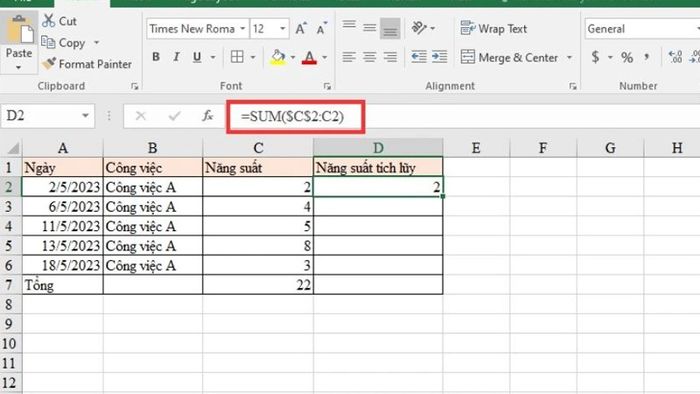Toggle underline formatting
Screen dimensions: 700x394
click(197, 57)
